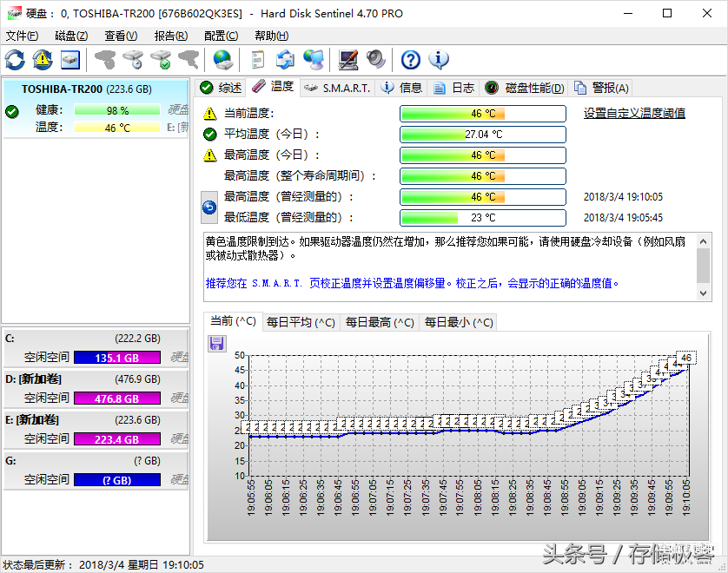Click the blue framed disk information icon
Viewport: 728px width, 573px height.
tap(70, 60)
